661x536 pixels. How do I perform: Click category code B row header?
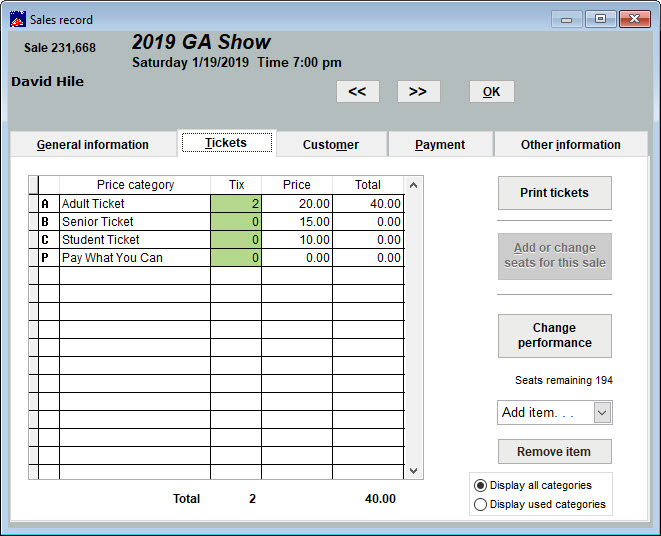point(48,222)
